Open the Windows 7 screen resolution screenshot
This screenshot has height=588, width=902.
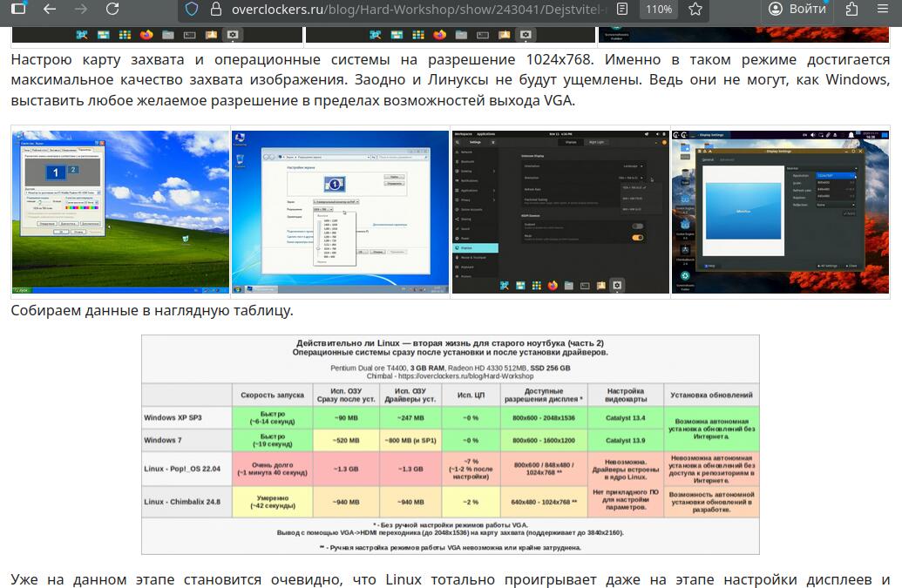point(341,211)
